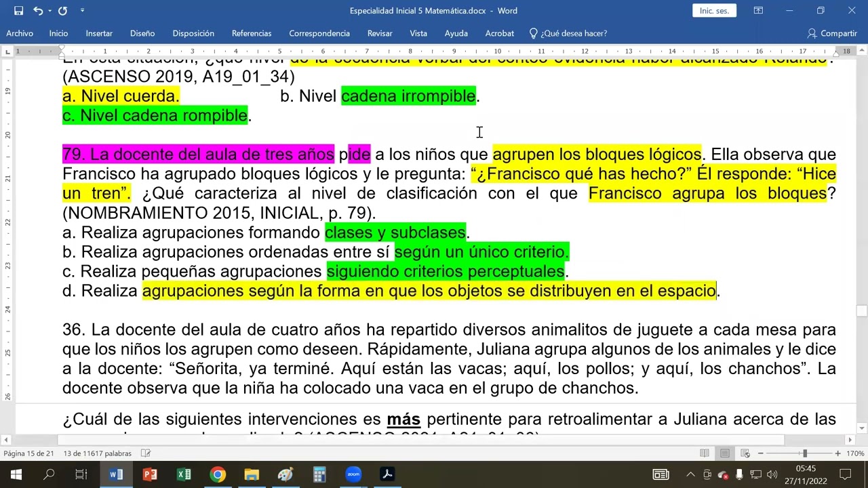Click the green text 'clases y subclases'

395,232
